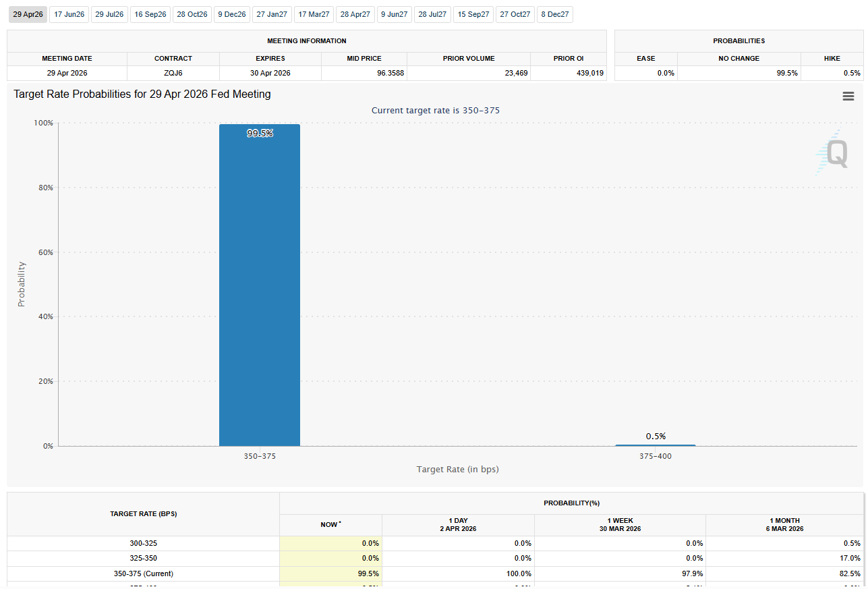Open the chart export hamburger menu
The width and height of the screenshot is (868, 589).
coord(848,96)
